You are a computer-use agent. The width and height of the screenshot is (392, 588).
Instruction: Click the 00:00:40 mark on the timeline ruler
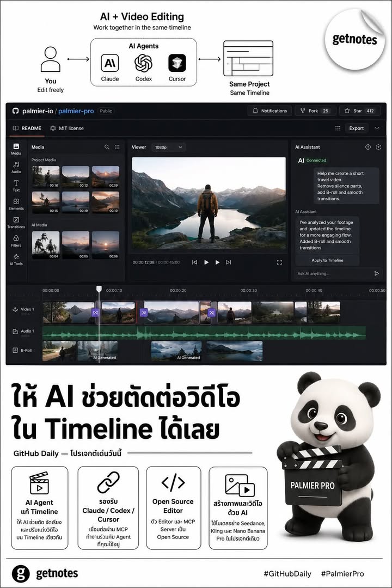pyautogui.click(x=314, y=290)
